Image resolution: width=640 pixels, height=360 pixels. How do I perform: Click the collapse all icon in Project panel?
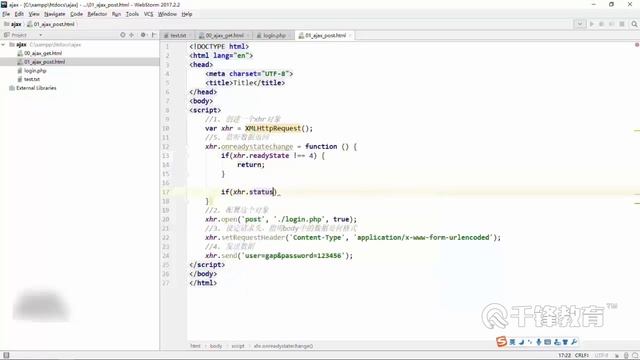[131, 35]
